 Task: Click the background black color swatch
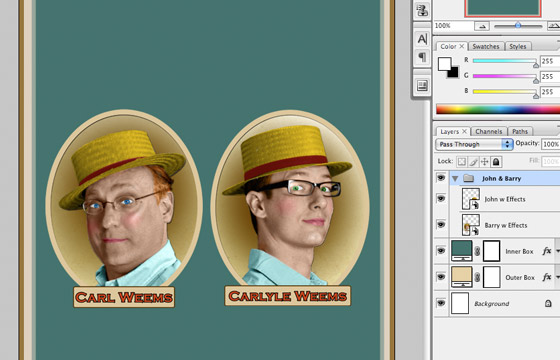pyautogui.click(x=454, y=72)
